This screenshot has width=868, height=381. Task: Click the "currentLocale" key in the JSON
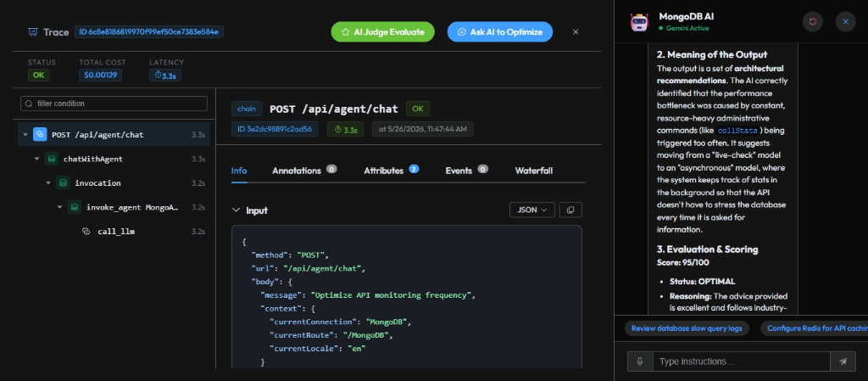(x=304, y=348)
